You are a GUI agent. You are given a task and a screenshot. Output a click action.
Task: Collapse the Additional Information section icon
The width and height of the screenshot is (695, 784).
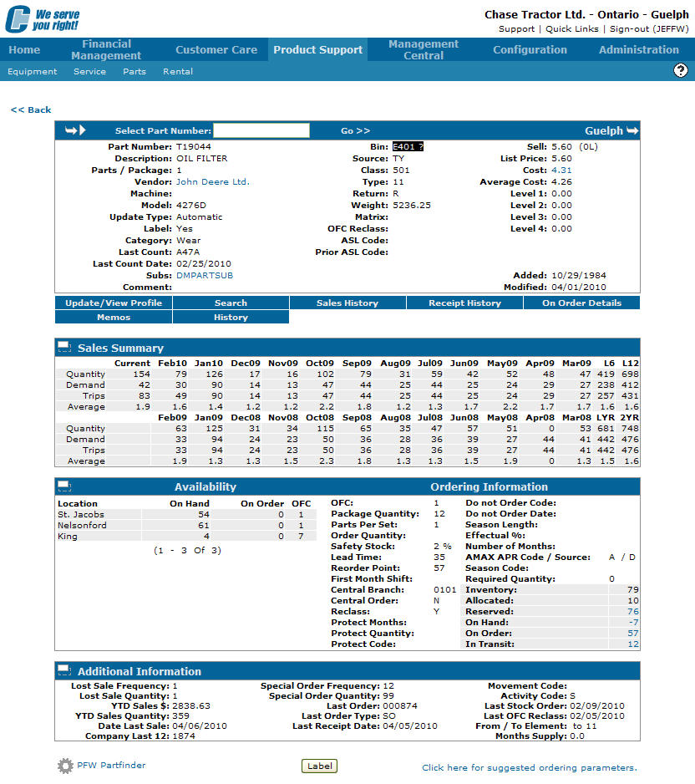point(64,670)
